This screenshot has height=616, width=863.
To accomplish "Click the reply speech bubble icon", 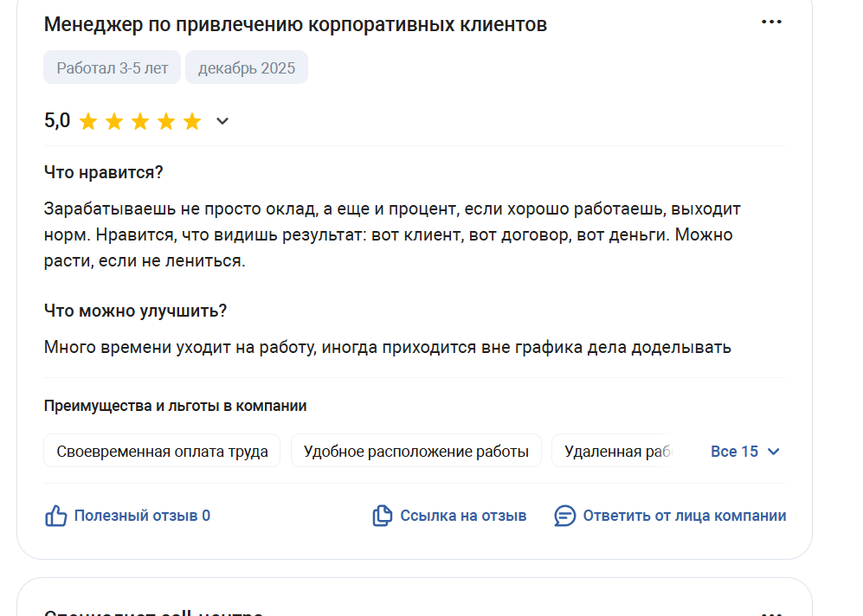I will point(564,517).
